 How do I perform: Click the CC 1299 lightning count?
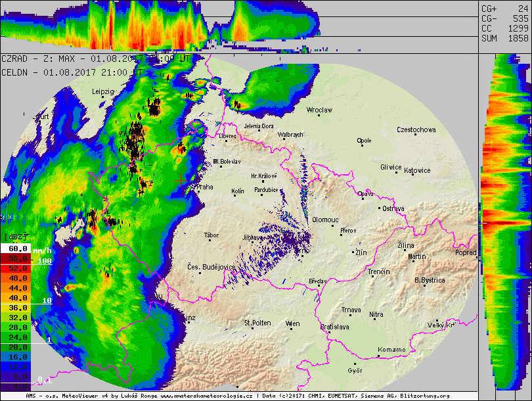coord(505,28)
